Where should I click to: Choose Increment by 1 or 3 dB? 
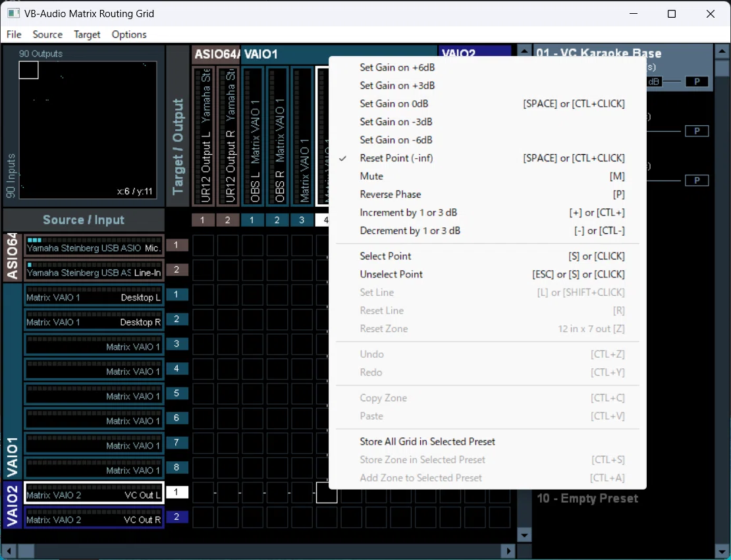point(487,213)
